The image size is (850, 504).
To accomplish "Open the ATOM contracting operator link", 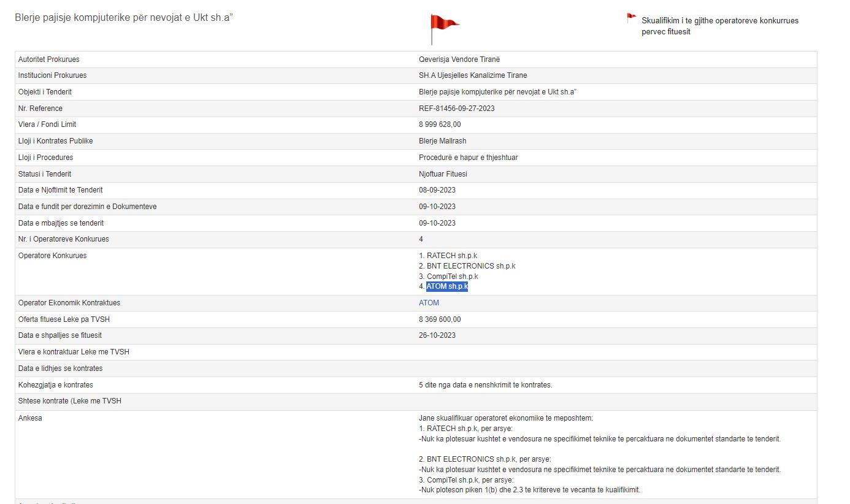I will pos(429,303).
